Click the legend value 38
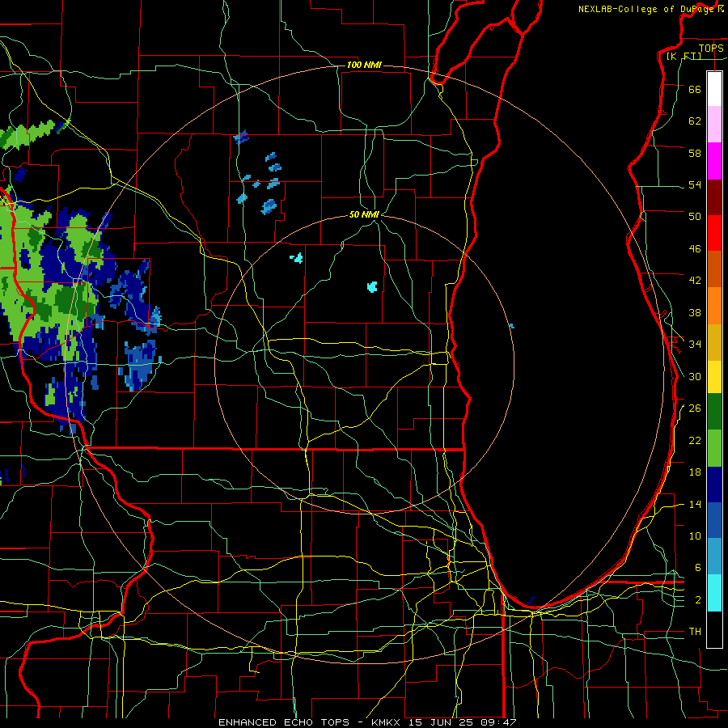This screenshot has width=728, height=728. pos(695,312)
